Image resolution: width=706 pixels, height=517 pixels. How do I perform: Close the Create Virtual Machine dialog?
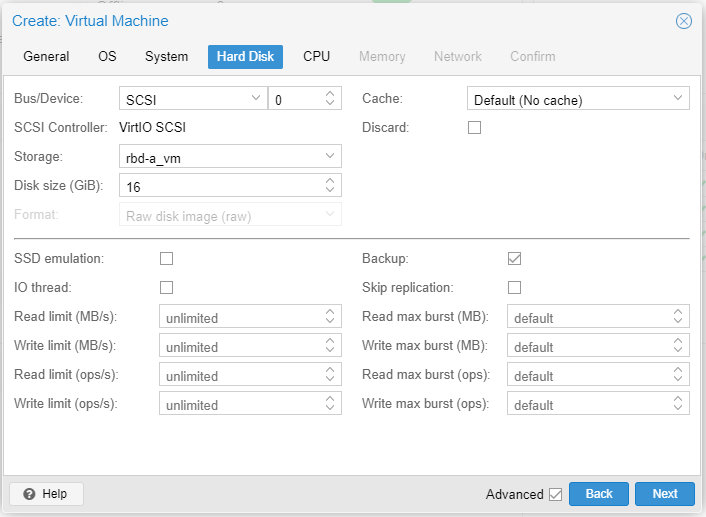click(683, 21)
